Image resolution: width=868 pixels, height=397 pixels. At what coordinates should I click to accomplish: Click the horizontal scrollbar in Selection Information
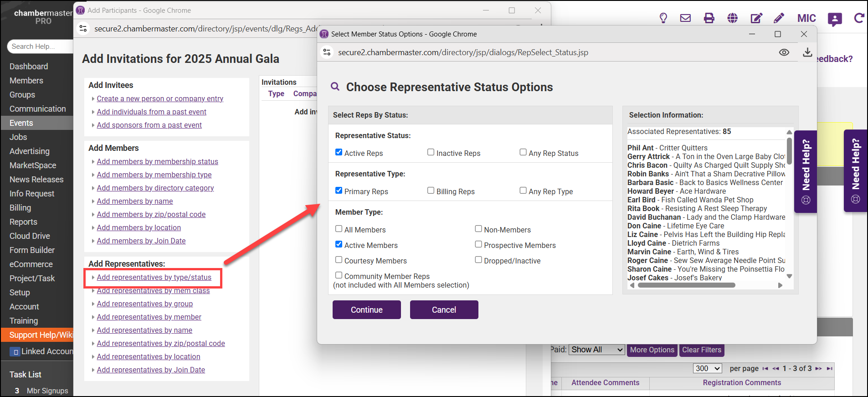(x=686, y=285)
